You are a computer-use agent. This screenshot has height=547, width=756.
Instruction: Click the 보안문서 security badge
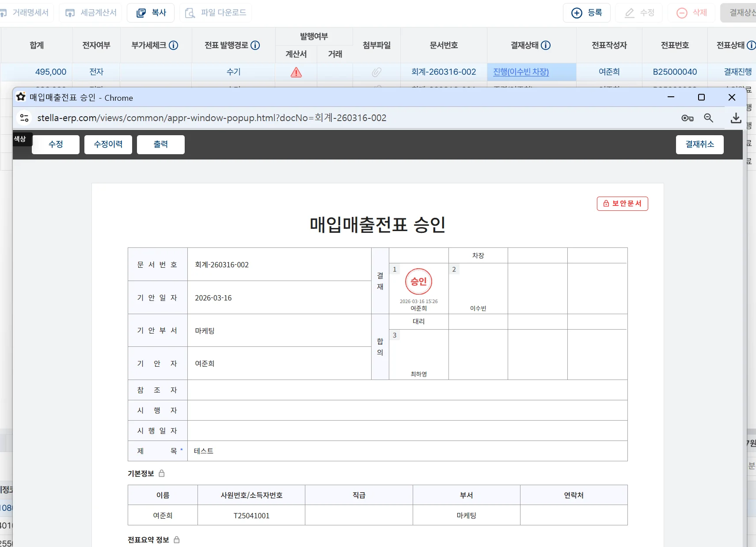(x=622, y=204)
